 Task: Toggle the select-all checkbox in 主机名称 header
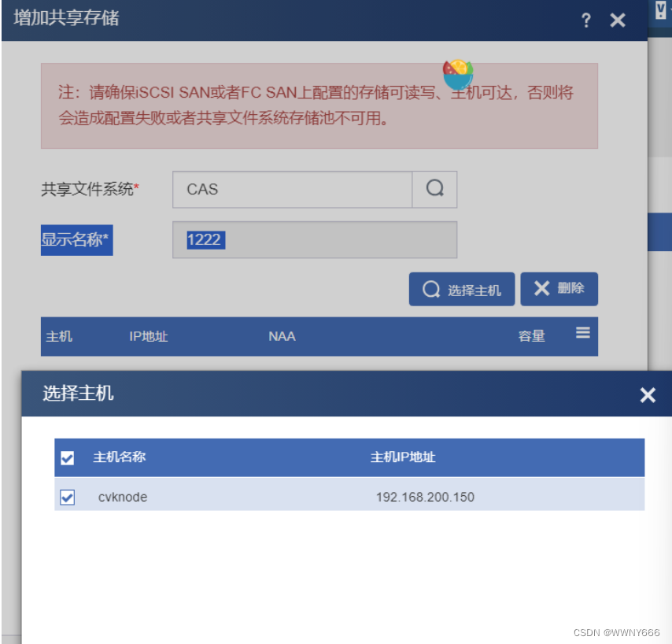67,457
